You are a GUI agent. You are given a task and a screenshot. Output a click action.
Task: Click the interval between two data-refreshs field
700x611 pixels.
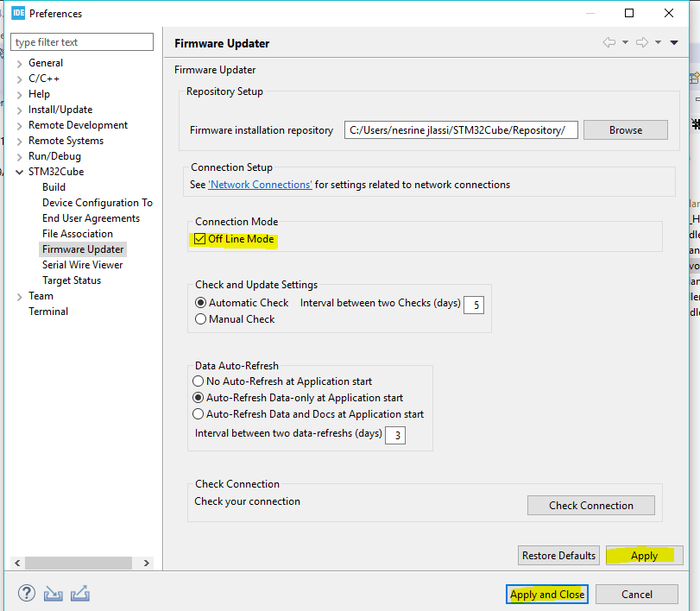tap(395, 435)
